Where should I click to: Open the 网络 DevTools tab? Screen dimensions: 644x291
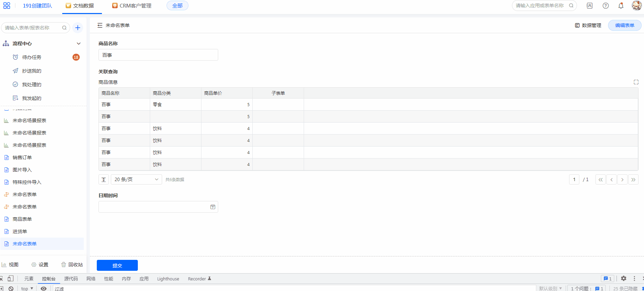(x=91, y=279)
